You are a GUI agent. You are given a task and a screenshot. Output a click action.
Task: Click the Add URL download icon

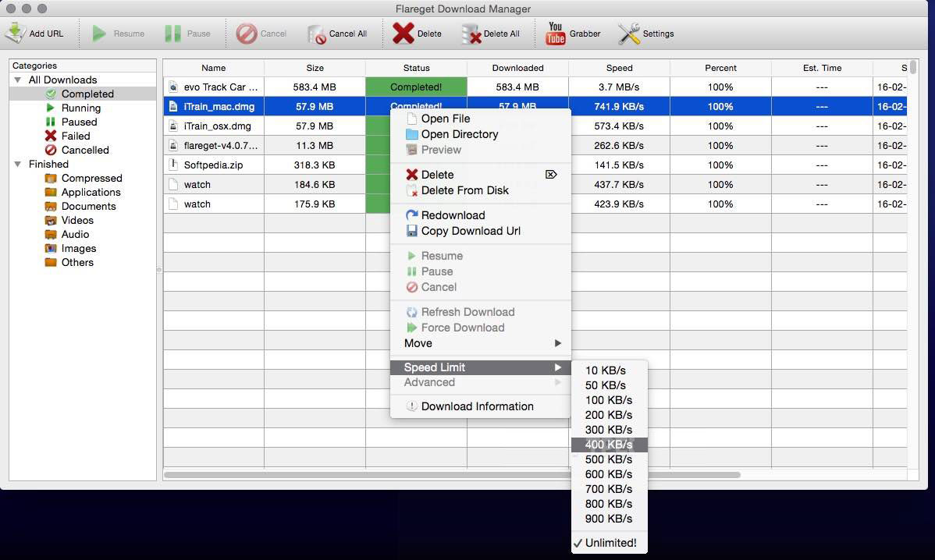pyautogui.click(x=15, y=34)
